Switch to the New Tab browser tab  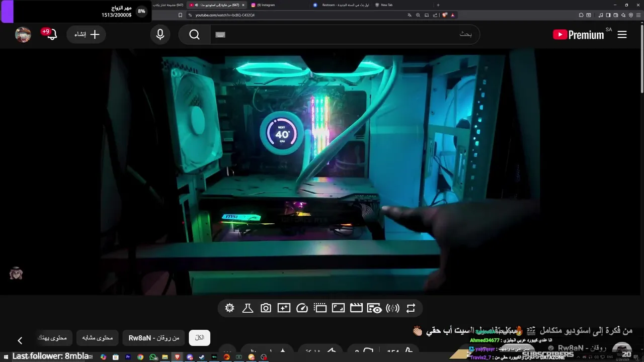click(x=403, y=5)
